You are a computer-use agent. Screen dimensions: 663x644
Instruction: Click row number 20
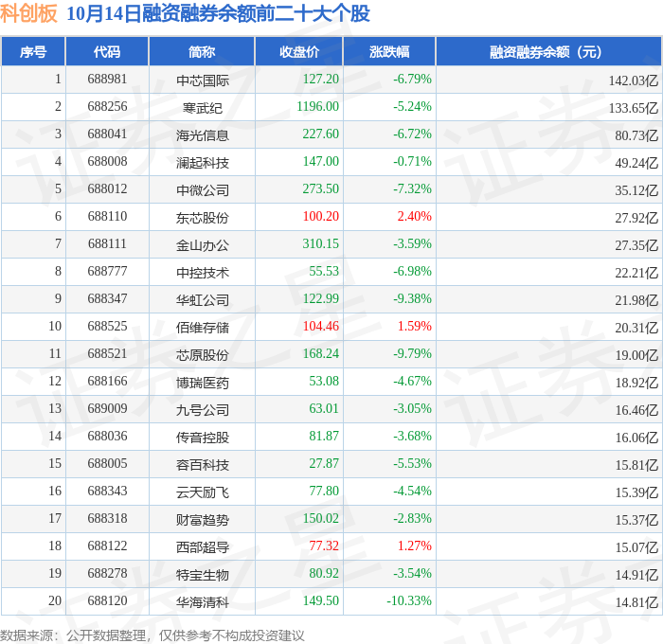[x=55, y=601]
